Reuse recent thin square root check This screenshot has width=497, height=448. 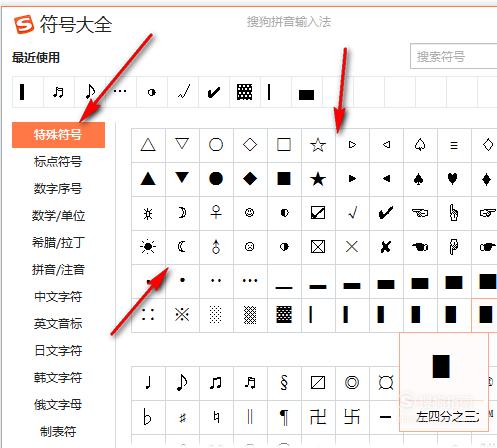tap(183, 92)
